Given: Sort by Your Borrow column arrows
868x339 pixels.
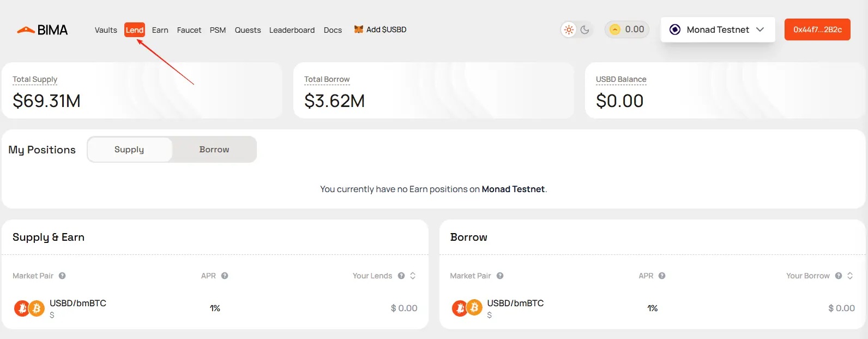Looking at the screenshot, I should click(850, 276).
